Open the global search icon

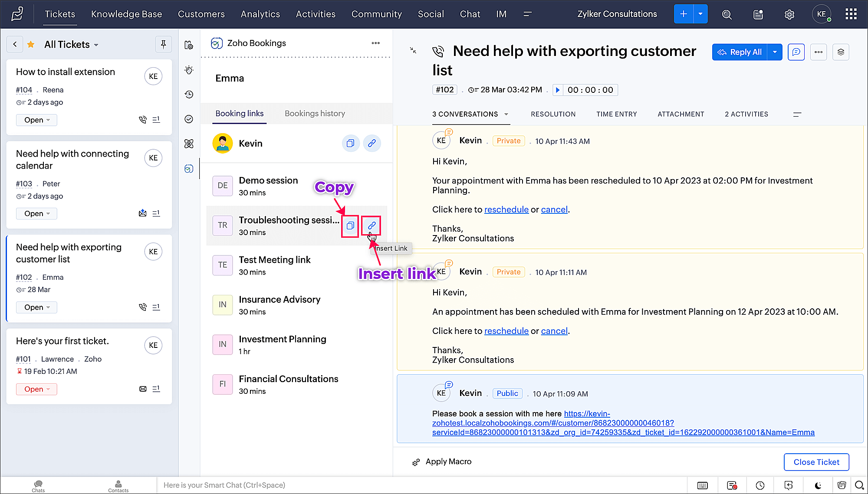click(x=727, y=14)
